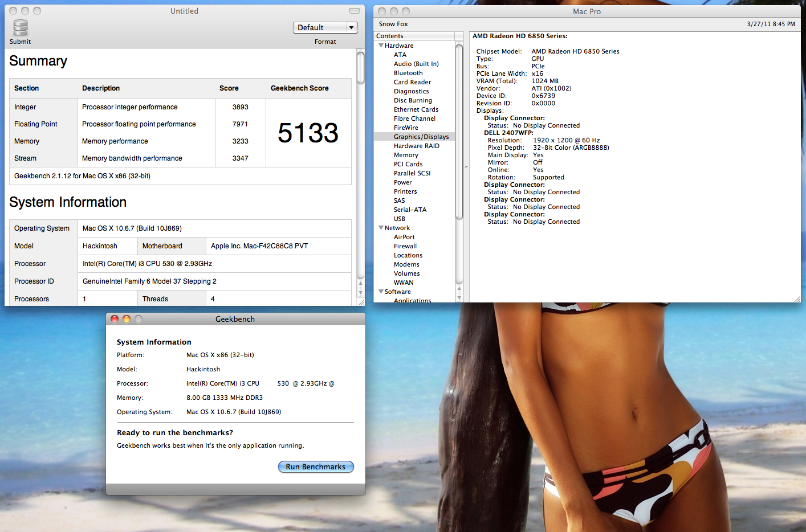Collapse the Software disclosure triangle
The height and width of the screenshot is (532, 806).
[381, 292]
